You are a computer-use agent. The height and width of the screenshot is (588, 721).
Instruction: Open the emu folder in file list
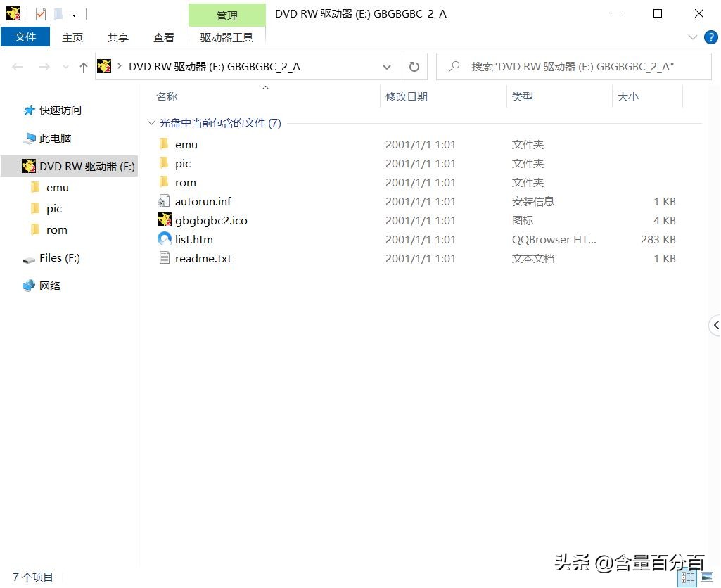(x=186, y=144)
